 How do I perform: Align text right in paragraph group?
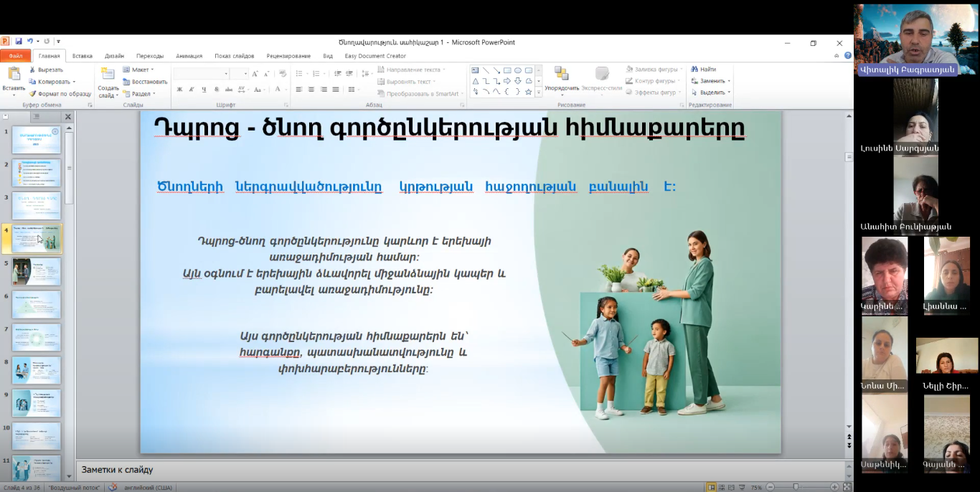click(x=324, y=90)
